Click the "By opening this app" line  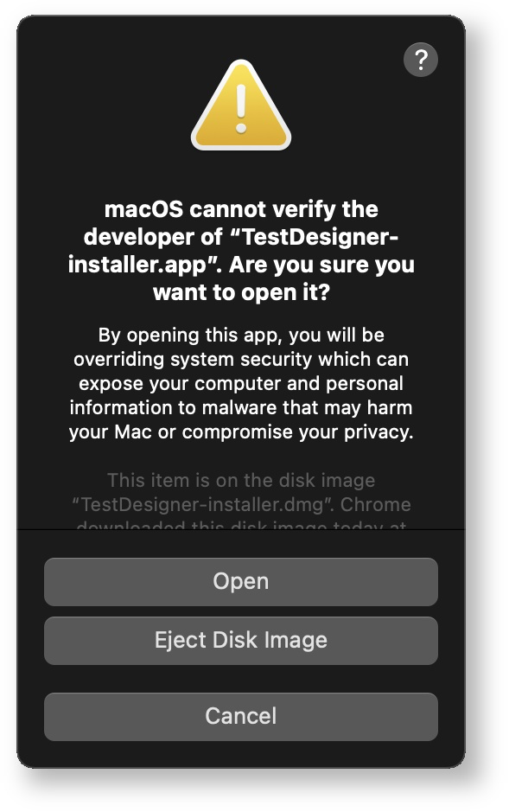tap(241, 336)
